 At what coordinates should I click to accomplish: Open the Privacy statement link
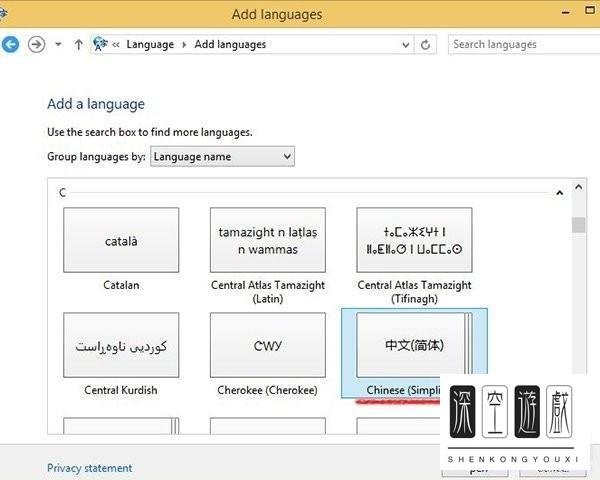click(90, 468)
